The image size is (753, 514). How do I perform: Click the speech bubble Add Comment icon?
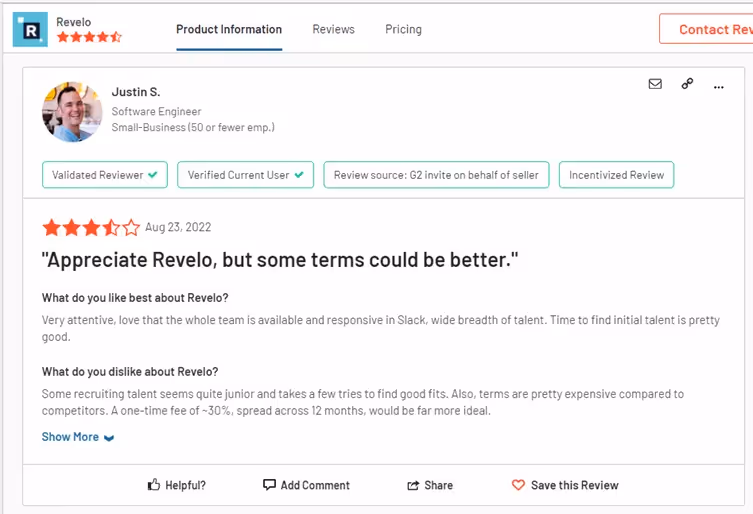click(x=269, y=484)
